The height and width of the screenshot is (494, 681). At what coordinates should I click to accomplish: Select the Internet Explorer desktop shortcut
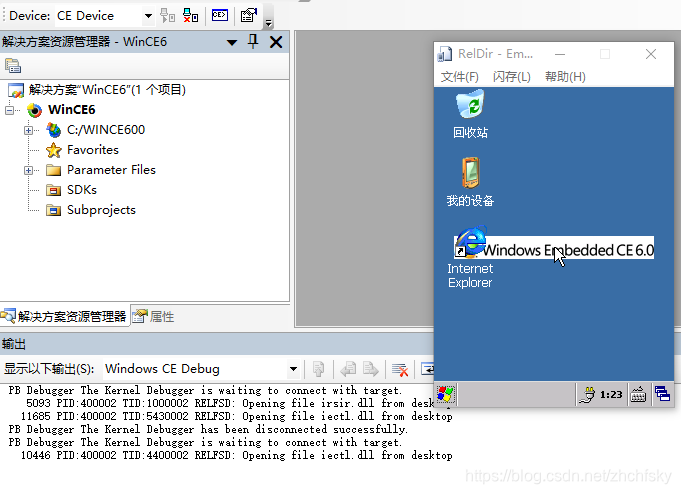click(x=470, y=257)
